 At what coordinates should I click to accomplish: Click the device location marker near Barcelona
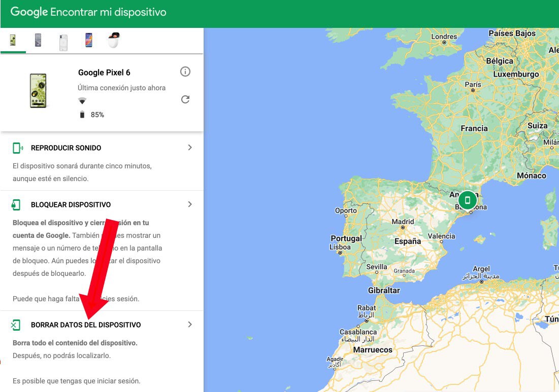(x=467, y=200)
